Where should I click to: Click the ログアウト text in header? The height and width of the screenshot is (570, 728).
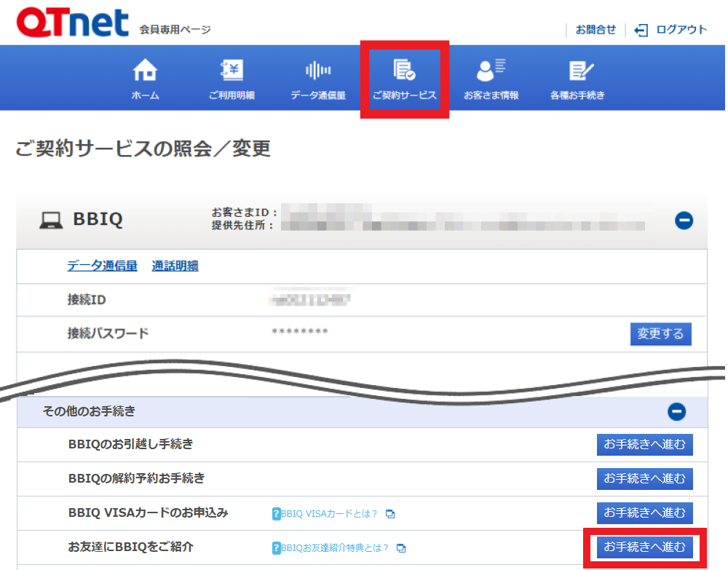pyautogui.click(x=681, y=30)
